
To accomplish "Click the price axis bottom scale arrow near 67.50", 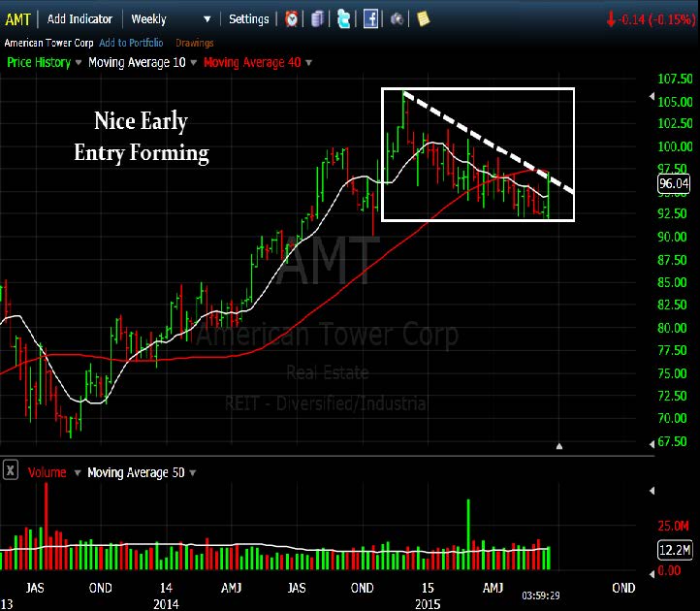I will click(652, 443).
